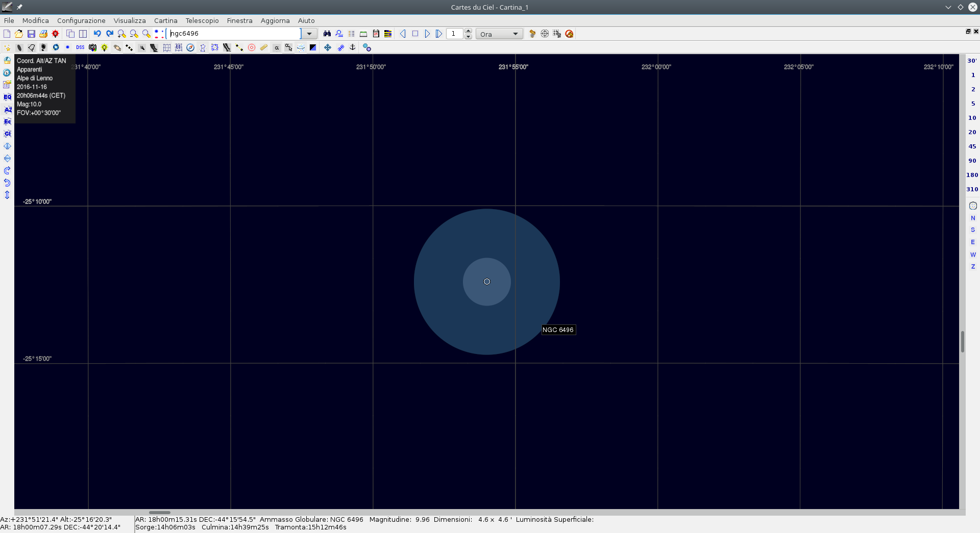Set field of view to 30'
This screenshot has width=980, height=533.
(972, 61)
